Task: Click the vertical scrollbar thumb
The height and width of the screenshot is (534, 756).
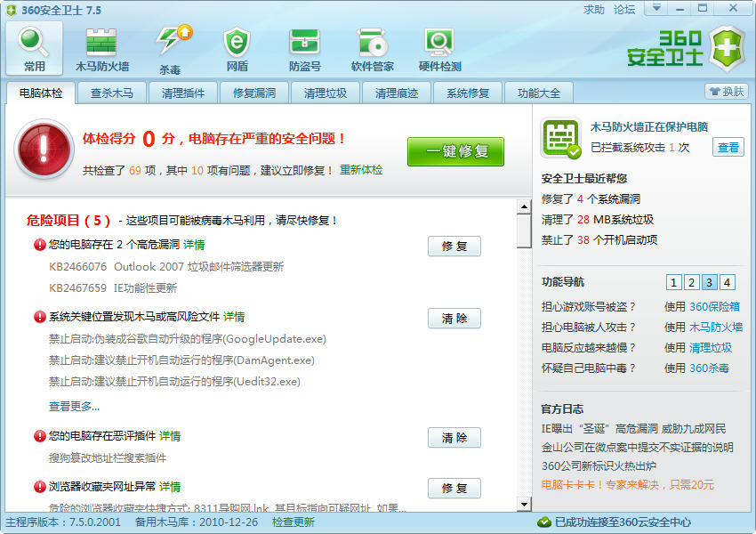Action: pyautogui.click(x=524, y=231)
